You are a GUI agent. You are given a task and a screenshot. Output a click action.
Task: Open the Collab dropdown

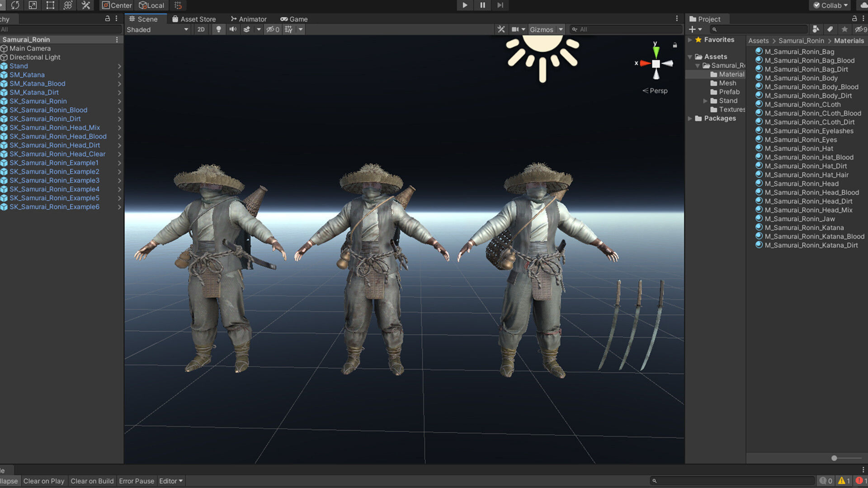tap(830, 5)
